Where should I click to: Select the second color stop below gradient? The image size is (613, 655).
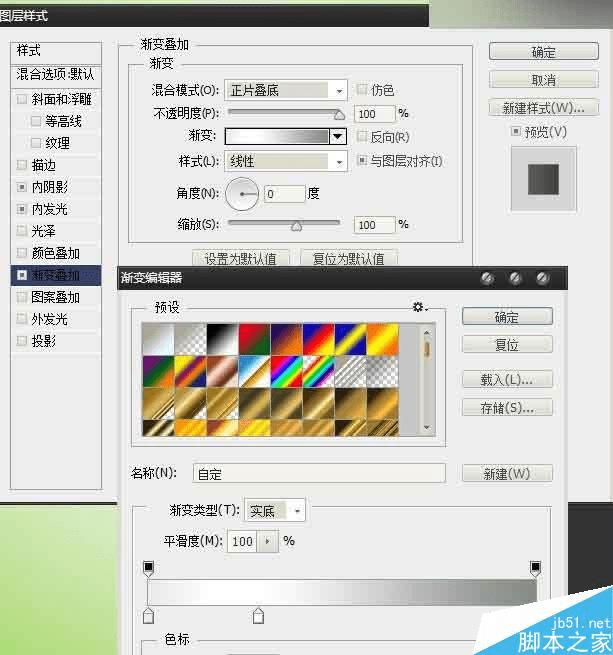258,616
